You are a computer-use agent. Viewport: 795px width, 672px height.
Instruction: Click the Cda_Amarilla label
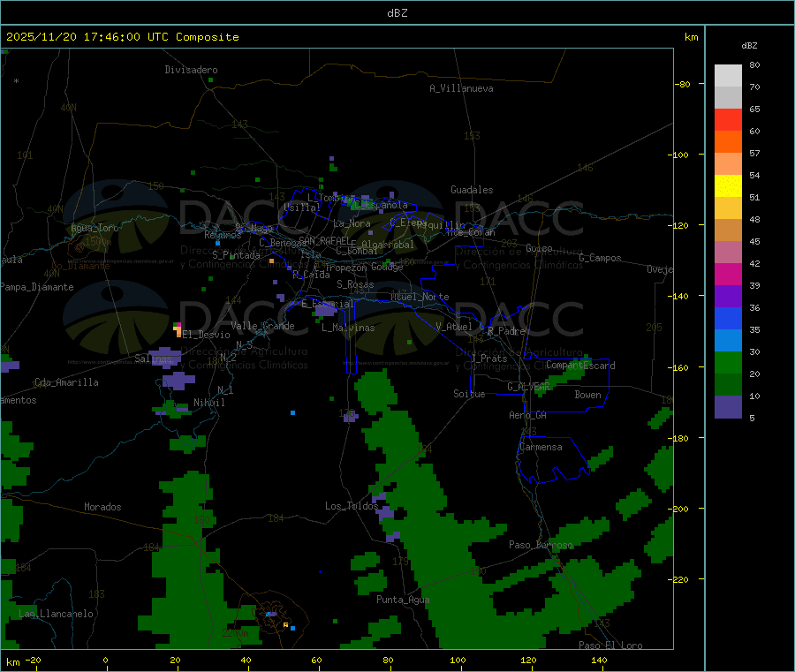tap(66, 382)
